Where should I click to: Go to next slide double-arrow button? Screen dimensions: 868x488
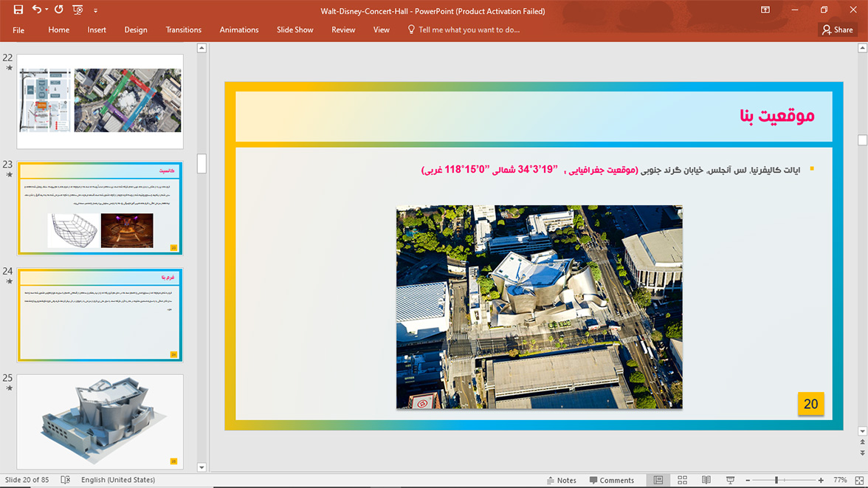[862, 453]
